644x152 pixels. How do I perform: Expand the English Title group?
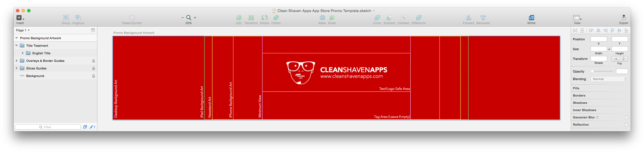click(x=23, y=53)
